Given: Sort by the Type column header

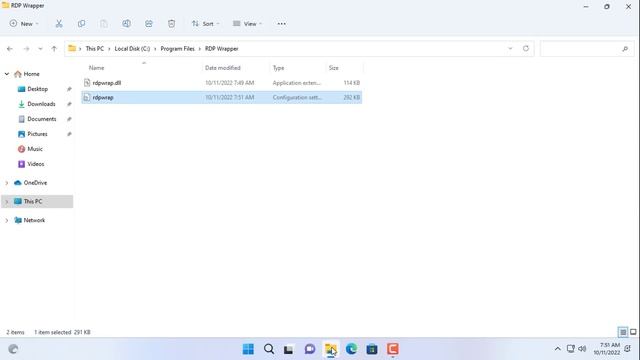Looking at the screenshot, I should [278, 68].
